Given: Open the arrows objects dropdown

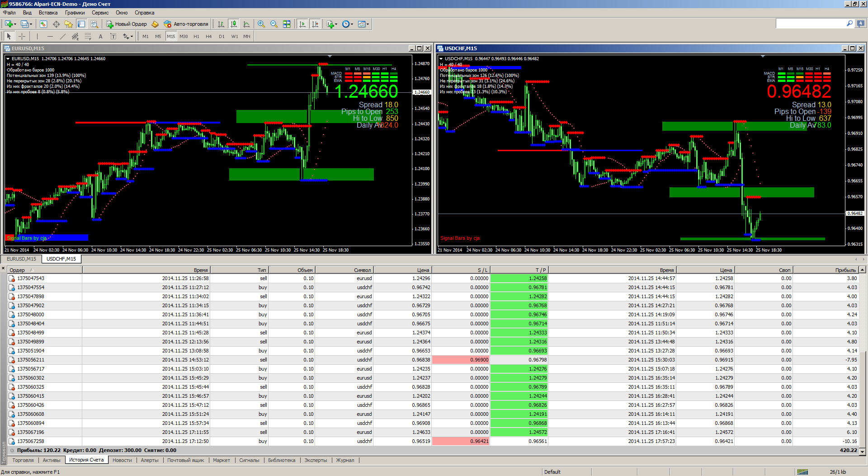Looking at the screenshot, I should tap(128, 36).
